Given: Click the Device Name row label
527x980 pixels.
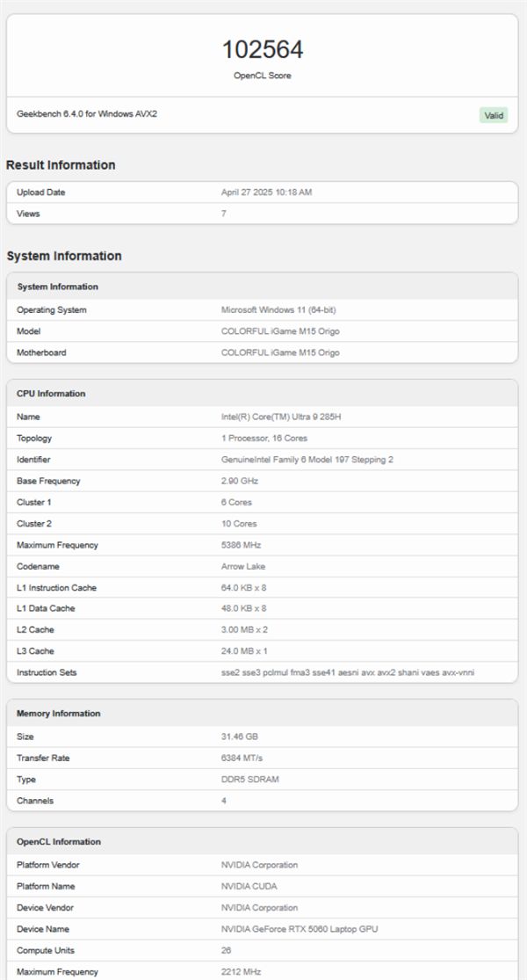Looking at the screenshot, I should [x=43, y=929].
